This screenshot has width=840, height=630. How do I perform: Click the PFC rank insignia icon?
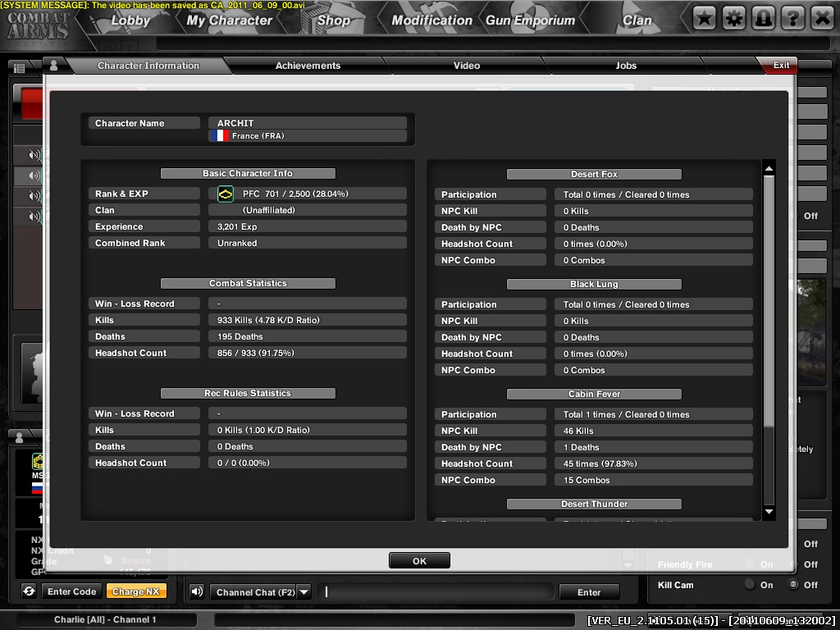tap(226, 194)
